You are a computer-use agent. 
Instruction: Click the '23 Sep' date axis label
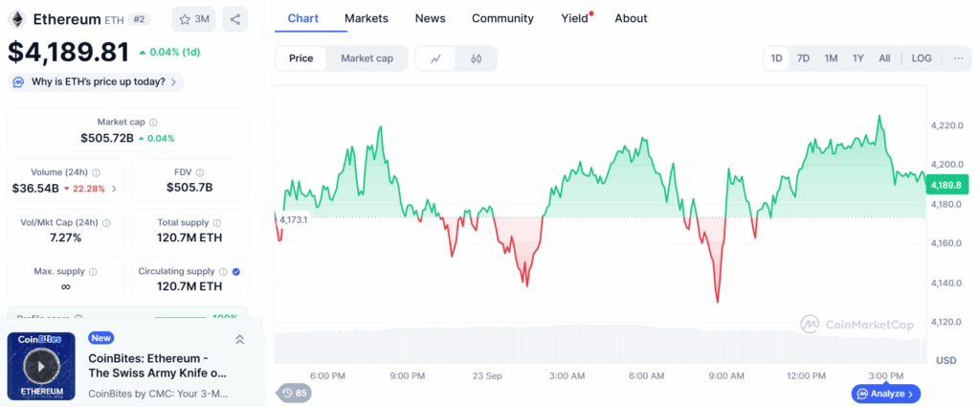pyautogui.click(x=487, y=375)
